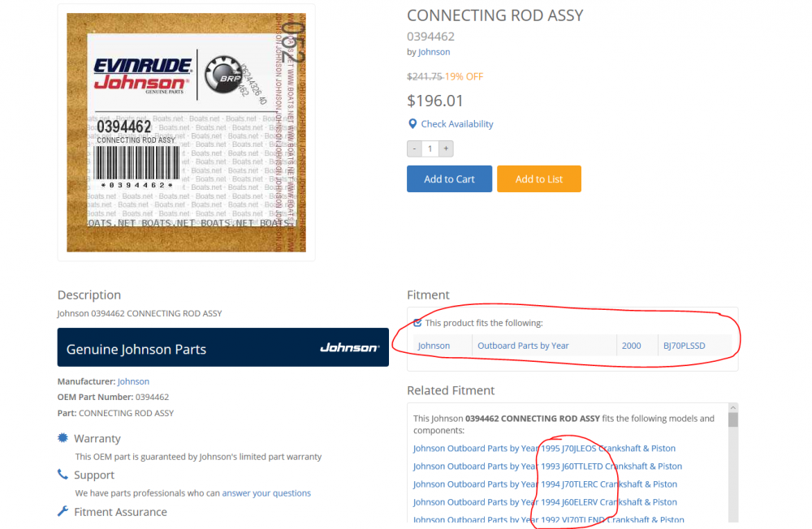Click the Support phone icon

coord(63,474)
